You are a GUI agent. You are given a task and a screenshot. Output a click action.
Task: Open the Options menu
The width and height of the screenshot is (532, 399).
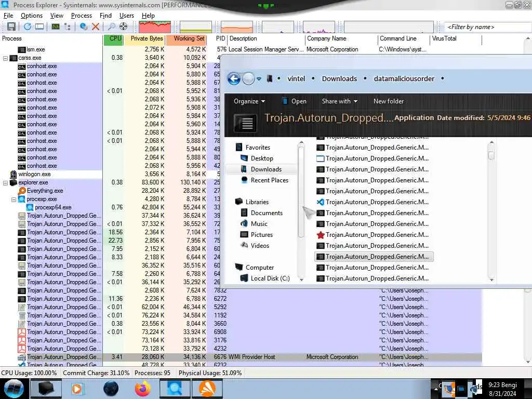pyautogui.click(x=32, y=16)
